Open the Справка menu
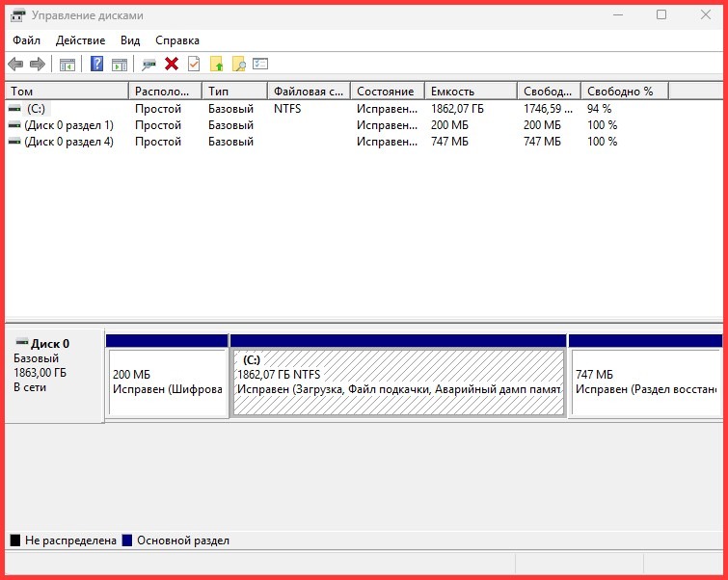Viewport: 728px width, 580px height. (x=177, y=40)
